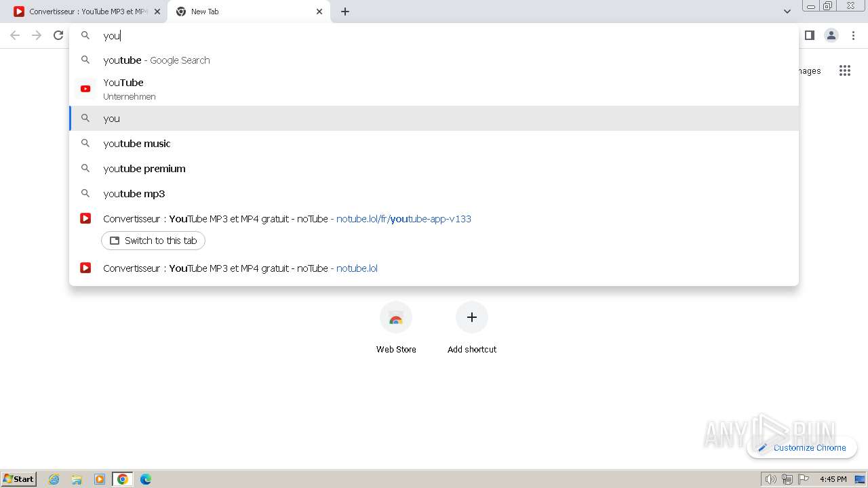Open the media player taskbar icon
Viewport: 868px width, 488px height.
coord(100,479)
